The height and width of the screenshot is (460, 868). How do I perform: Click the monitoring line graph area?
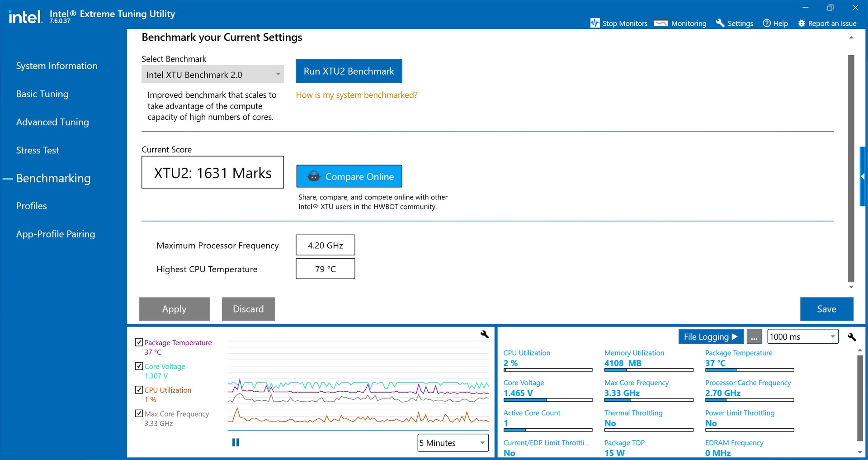click(x=358, y=384)
